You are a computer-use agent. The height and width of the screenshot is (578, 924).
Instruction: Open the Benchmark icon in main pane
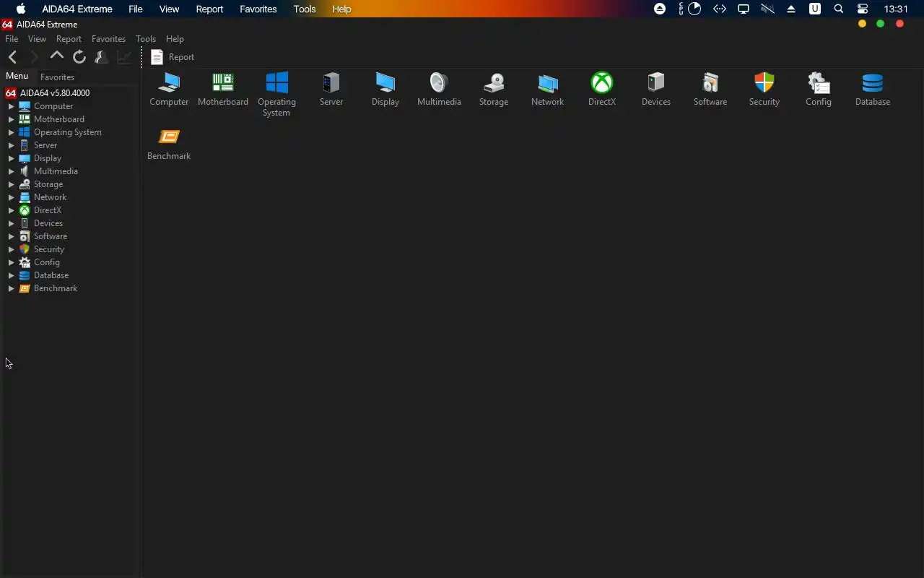(x=169, y=137)
